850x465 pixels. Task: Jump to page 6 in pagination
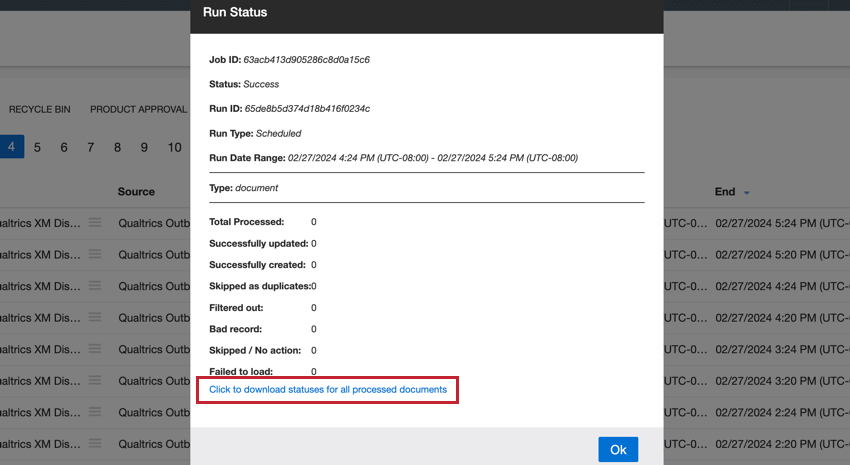(x=64, y=147)
